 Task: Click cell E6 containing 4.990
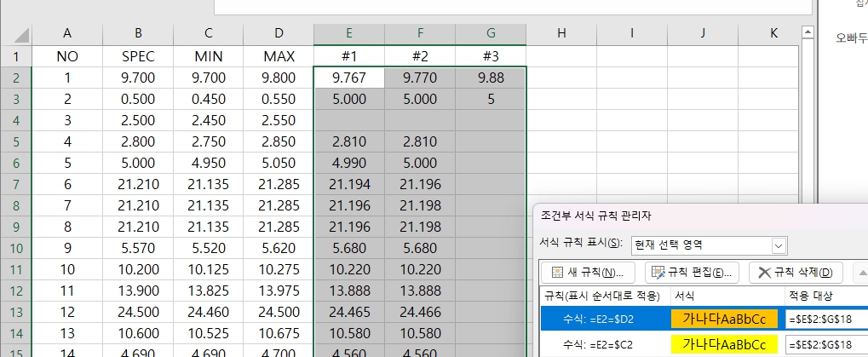coord(349,164)
